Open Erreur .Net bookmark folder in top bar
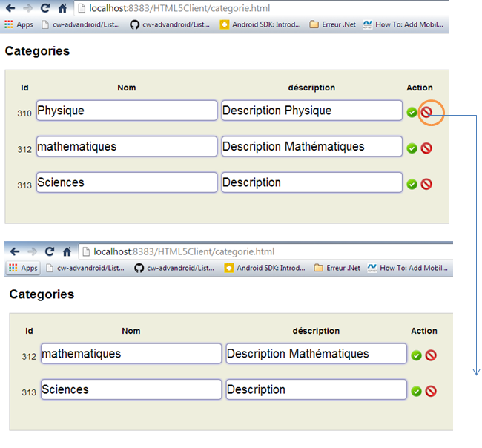The width and height of the screenshot is (482, 448). pyautogui.click(x=333, y=24)
